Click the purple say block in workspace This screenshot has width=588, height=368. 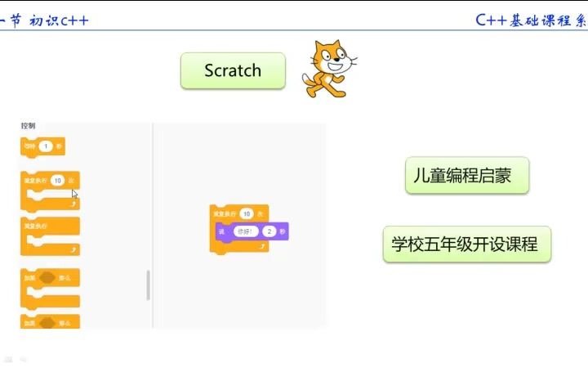pos(252,231)
